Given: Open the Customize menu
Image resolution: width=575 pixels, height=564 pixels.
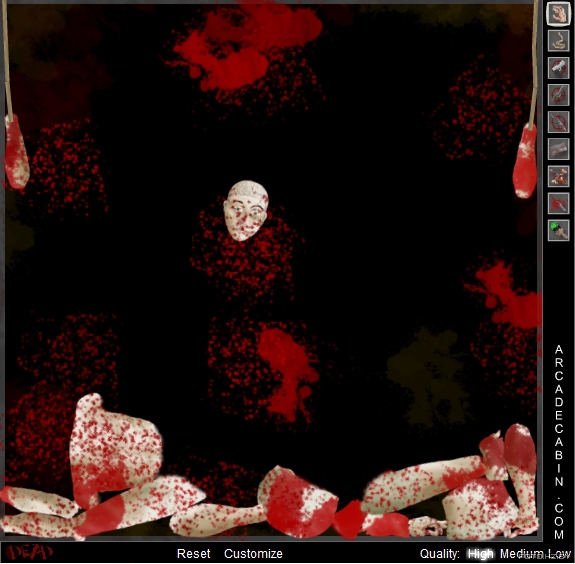Looking at the screenshot, I should (x=253, y=554).
